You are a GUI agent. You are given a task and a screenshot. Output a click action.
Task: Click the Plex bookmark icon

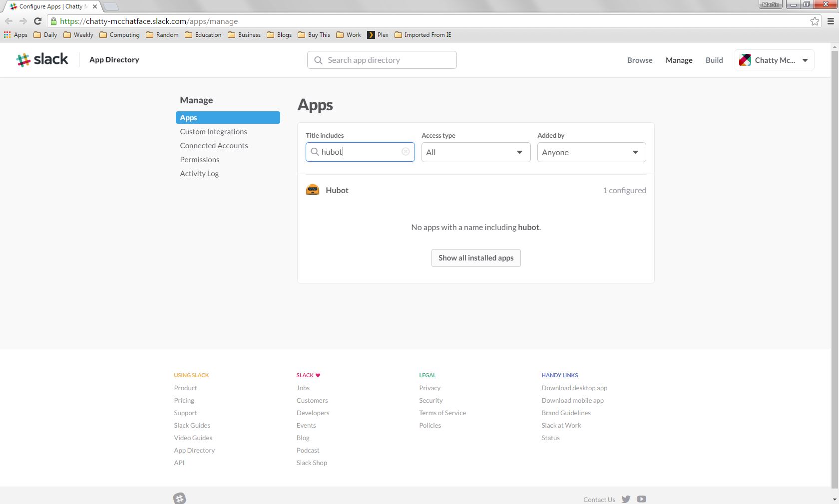371,35
